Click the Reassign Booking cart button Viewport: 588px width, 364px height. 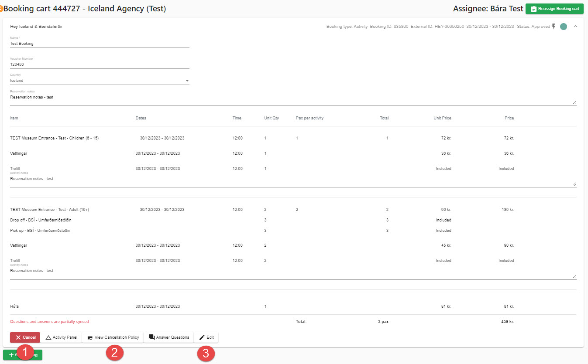coord(554,9)
